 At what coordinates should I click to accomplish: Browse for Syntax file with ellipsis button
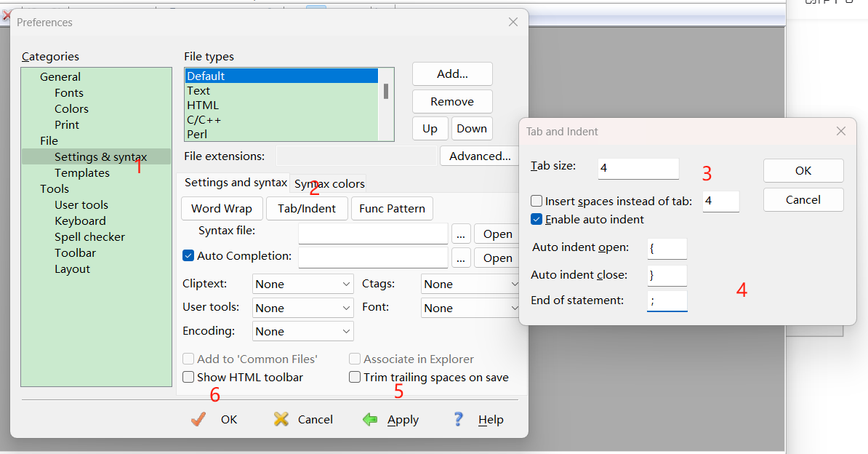(x=461, y=234)
